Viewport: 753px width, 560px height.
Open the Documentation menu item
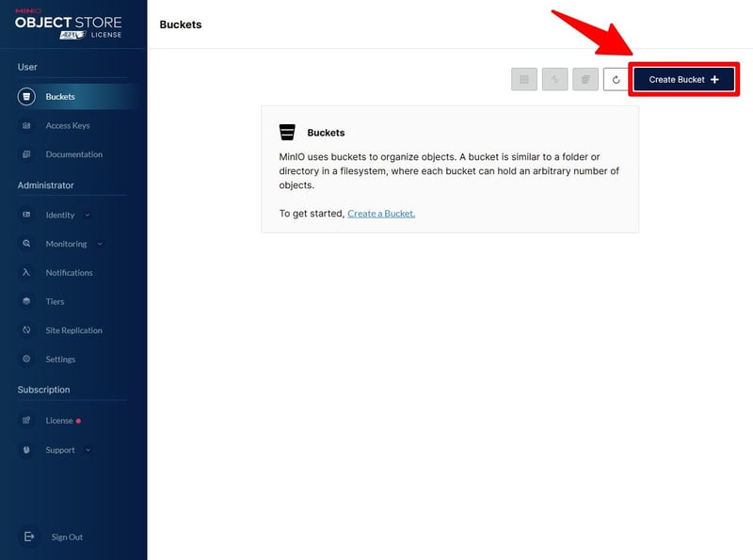click(73, 154)
